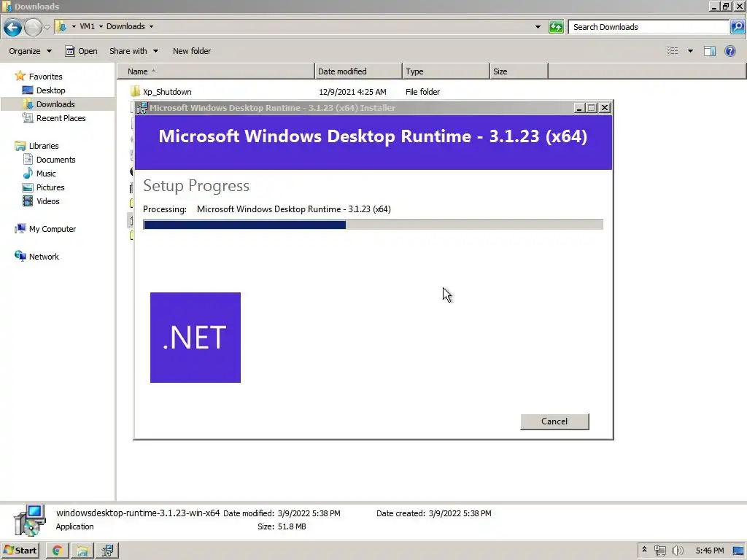The height and width of the screenshot is (560, 747).
Task: Expand VM1 breadcrumb dropdown arrow
Action: pyautogui.click(x=101, y=26)
